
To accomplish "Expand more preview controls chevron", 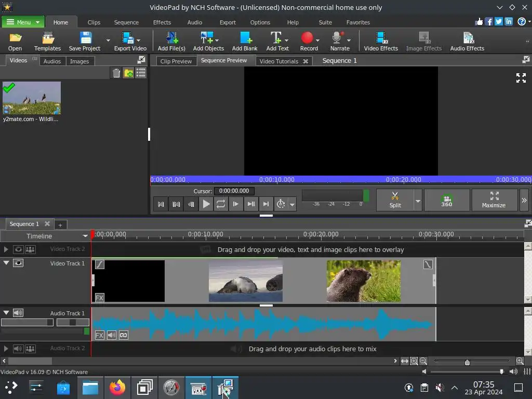I will coord(524,200).
